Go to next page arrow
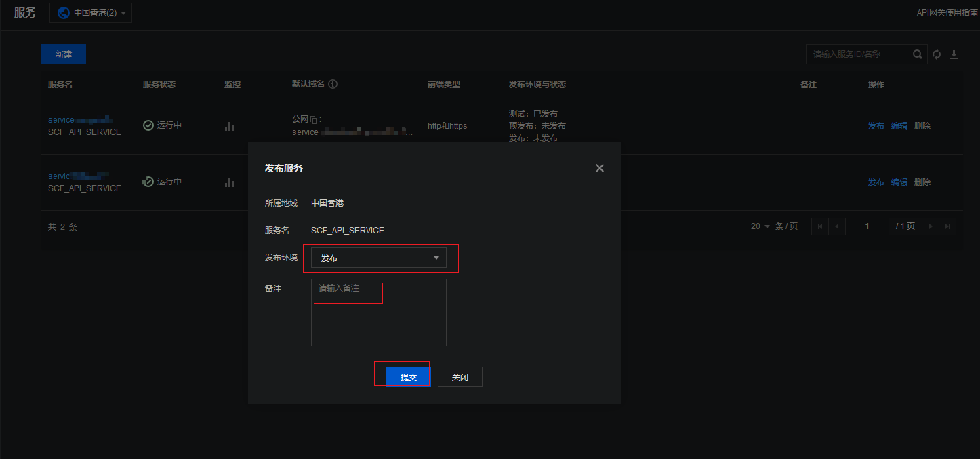The width and height of the screenshot is (980, 459). tap(931, 226)
